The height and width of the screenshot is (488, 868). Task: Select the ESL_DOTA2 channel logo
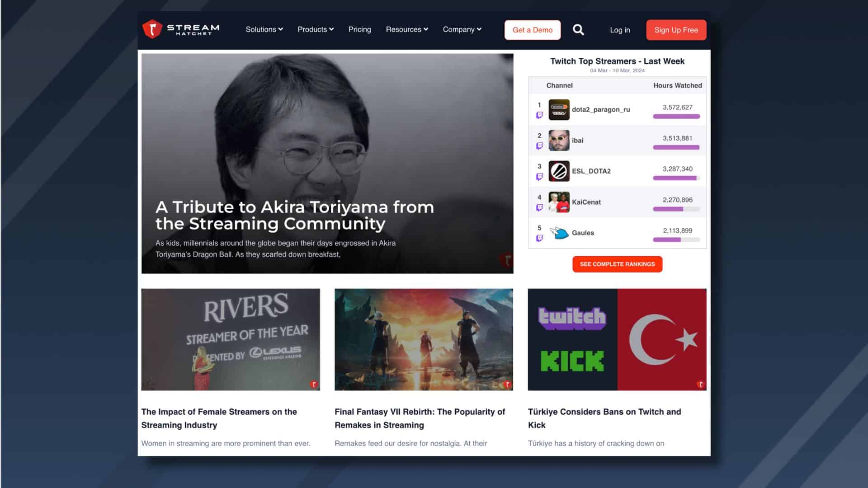(x=559, y=171)
